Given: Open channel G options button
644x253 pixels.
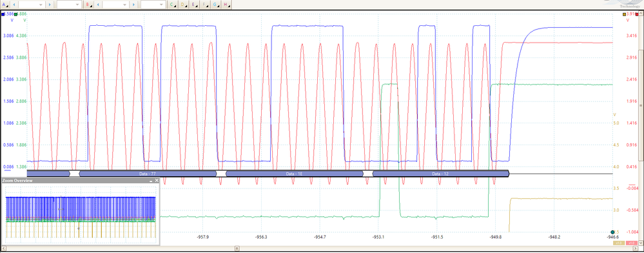Looking at the screenshot, I should (215, 5).
